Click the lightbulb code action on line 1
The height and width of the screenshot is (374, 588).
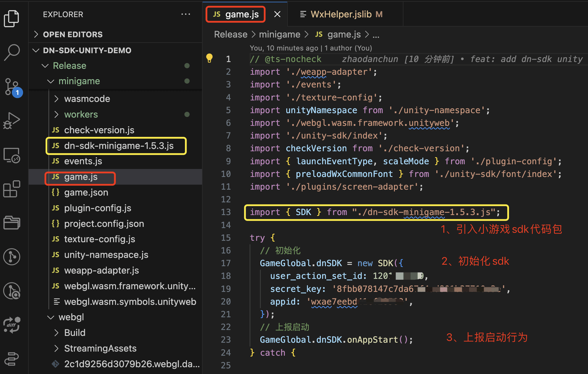click(x=209, y=58)
